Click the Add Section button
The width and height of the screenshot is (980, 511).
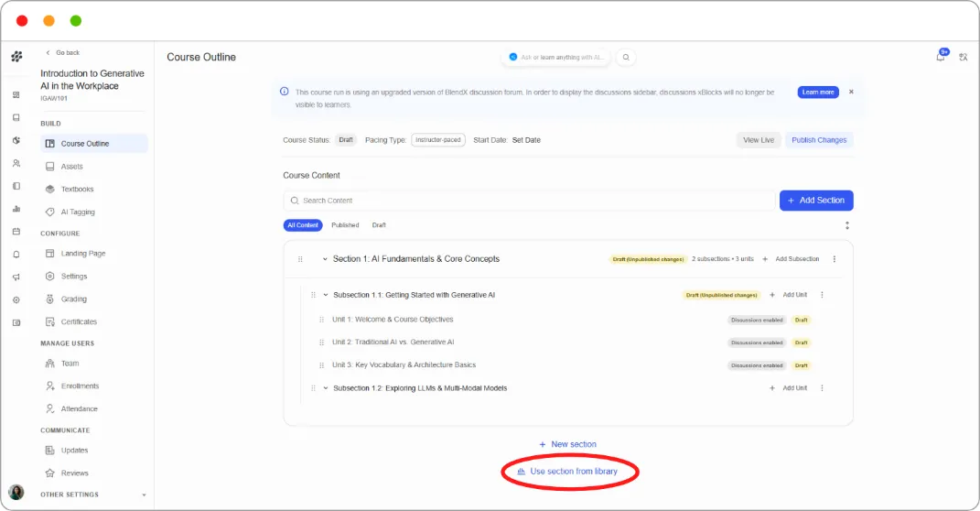point(816,201)
